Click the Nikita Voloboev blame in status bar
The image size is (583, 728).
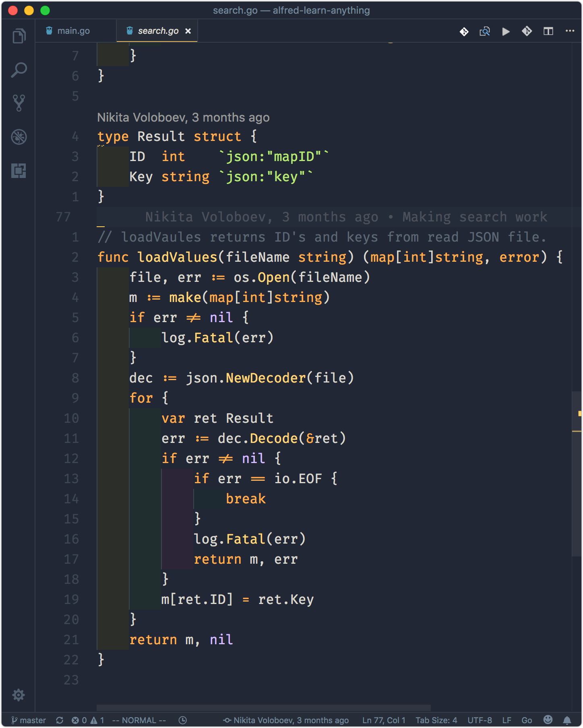286,720
